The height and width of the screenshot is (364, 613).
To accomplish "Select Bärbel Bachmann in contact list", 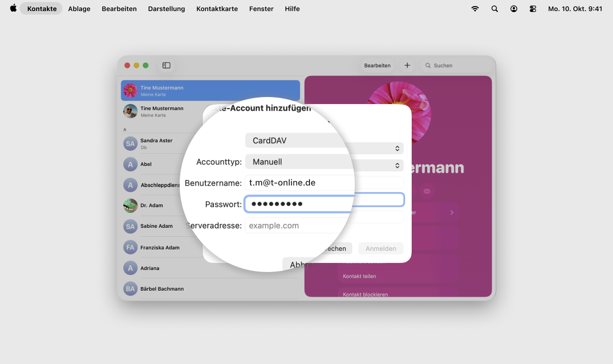I will click(162, 289).
